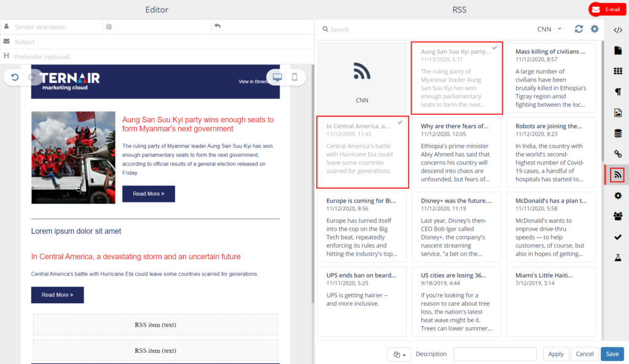629x364 pixels.
Task: Select the Robots are joining the card
Action: pos(551,152)
